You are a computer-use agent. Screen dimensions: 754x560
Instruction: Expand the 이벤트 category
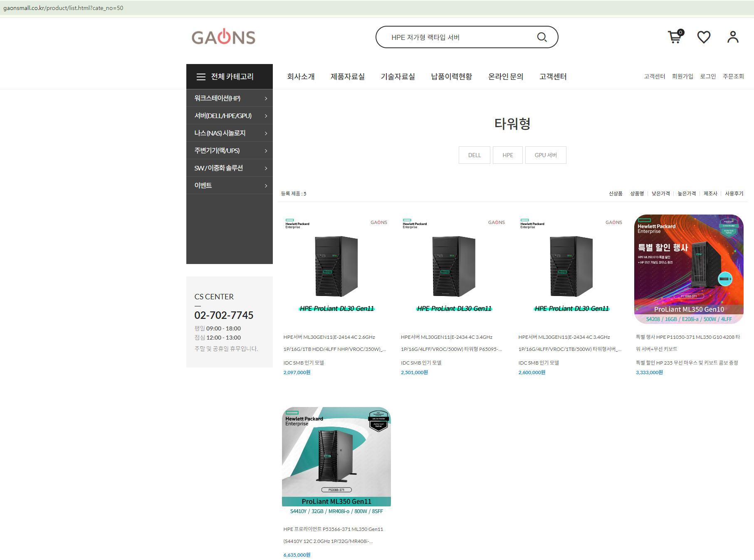click(x=230, y=185)
